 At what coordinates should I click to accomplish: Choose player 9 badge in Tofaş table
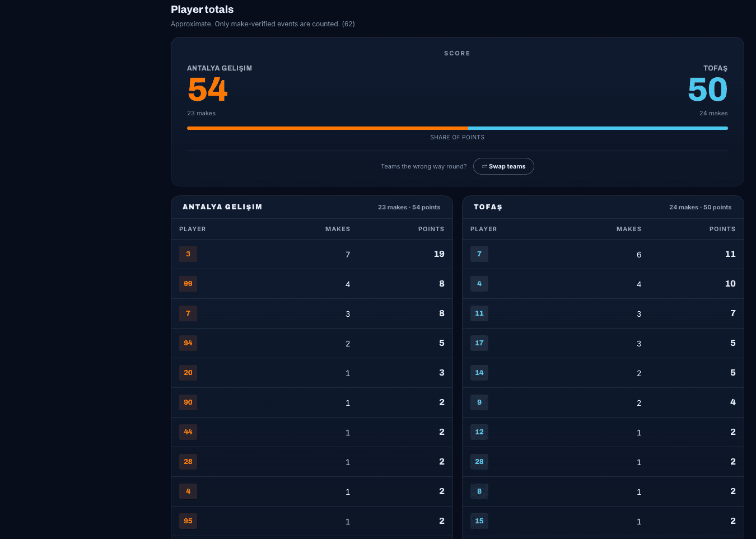[479, 402]
